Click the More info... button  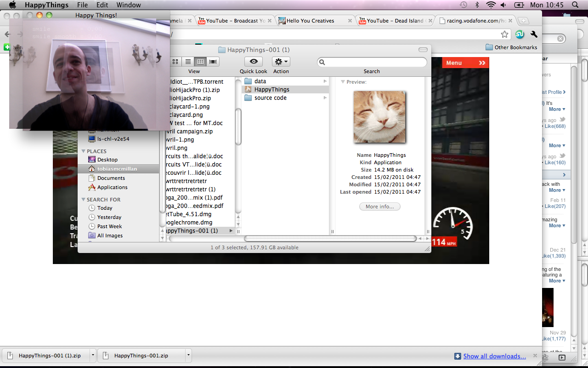[x=379, y=207]
